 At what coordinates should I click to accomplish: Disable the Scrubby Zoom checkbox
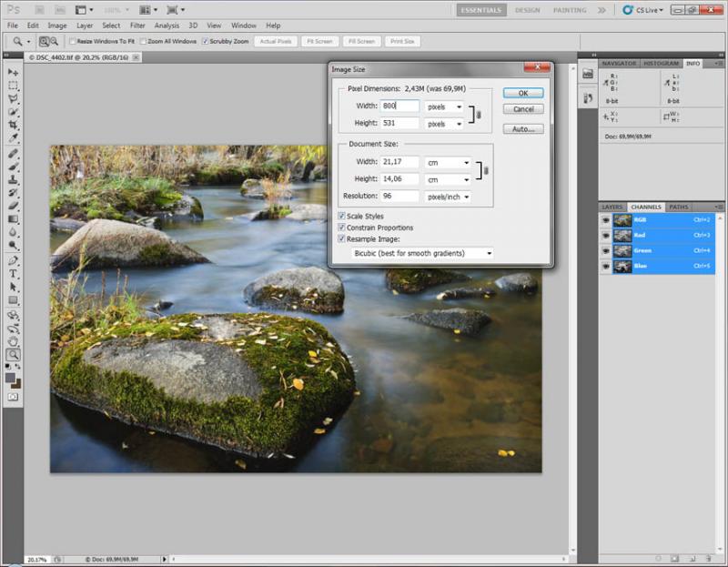point(205,41)
